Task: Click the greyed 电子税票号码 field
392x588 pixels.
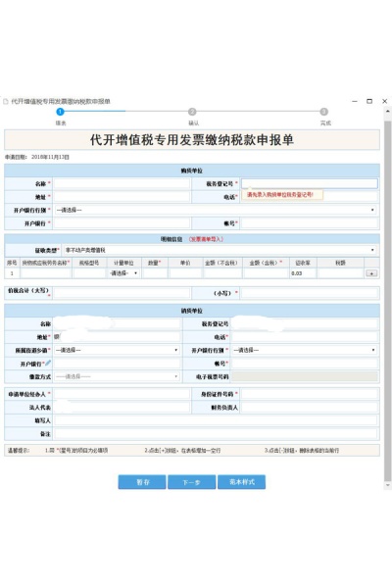Action: click(305, 376)
